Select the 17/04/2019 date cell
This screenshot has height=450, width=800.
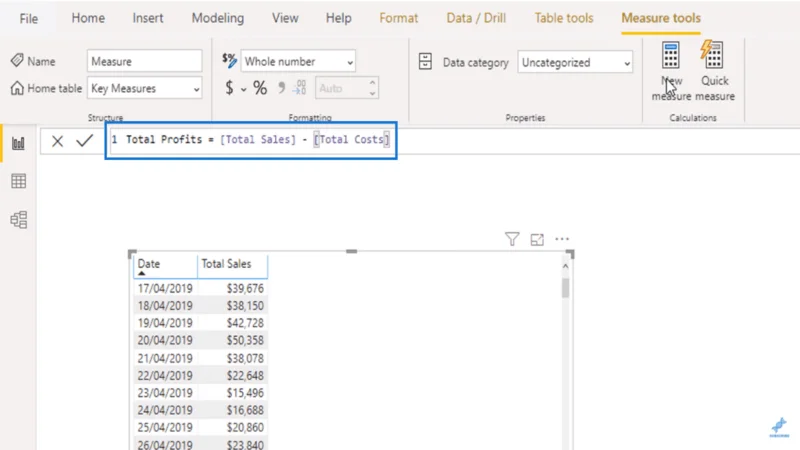(x=165, y=288)
